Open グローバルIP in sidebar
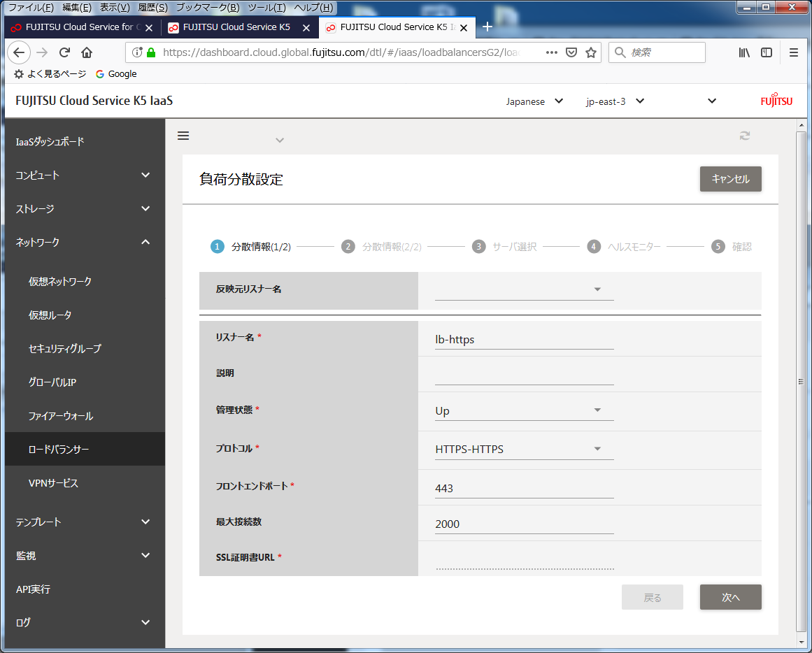Viewport: 812px width, 653px height. [x=52, y=382]
